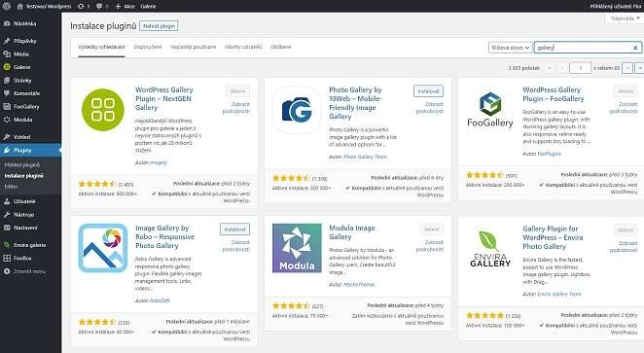This screenshot has height=353, width=644.
Task: Open Image Gallery by Robo title link
Action: pyautogui.click(x=164, y=237)
